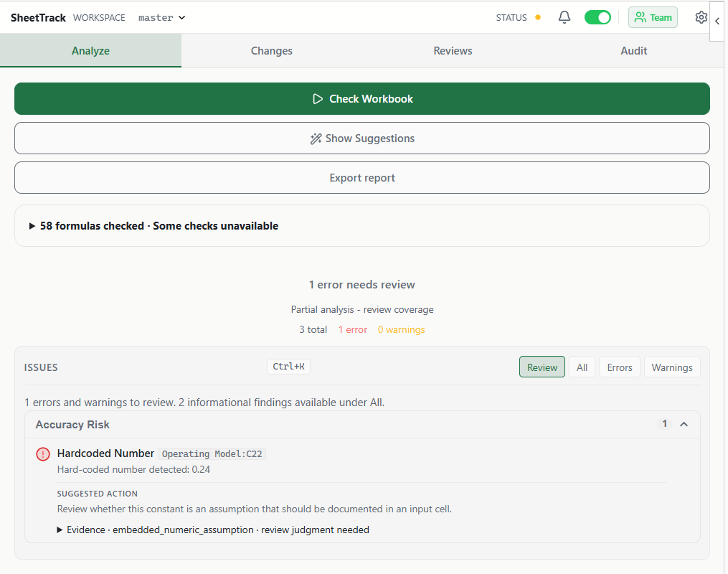Run Check Workbook
Image resolution: width=728 pixels, height=574 pixels.
pyautogui.click(x=362, y=99)
